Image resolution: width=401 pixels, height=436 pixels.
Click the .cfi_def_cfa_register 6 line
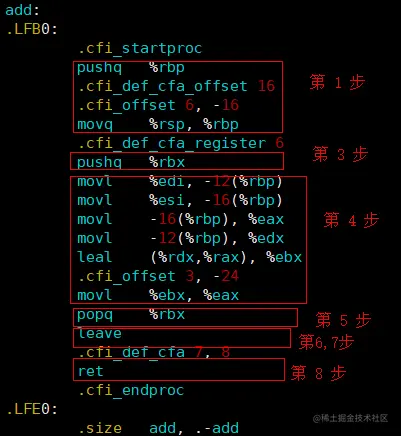point(181,143)
